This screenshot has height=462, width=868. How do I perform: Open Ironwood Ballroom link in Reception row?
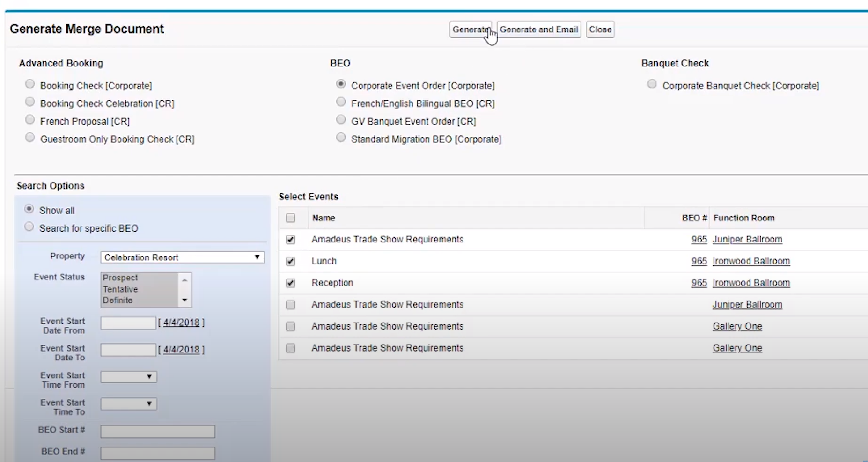[751, 283]
